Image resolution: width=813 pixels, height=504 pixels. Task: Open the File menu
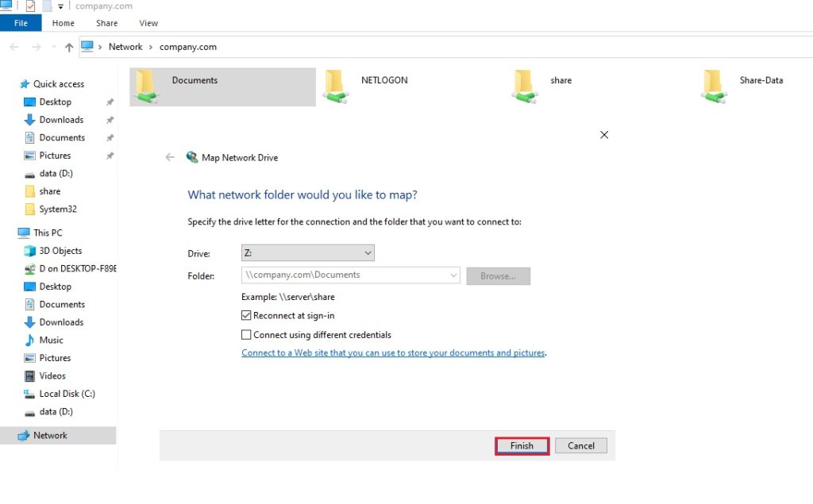[x=21, y=23]
